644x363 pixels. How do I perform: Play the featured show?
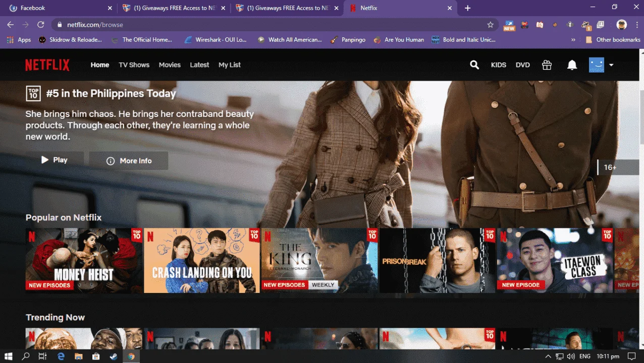pyautogui.click(x=55, y=160)
